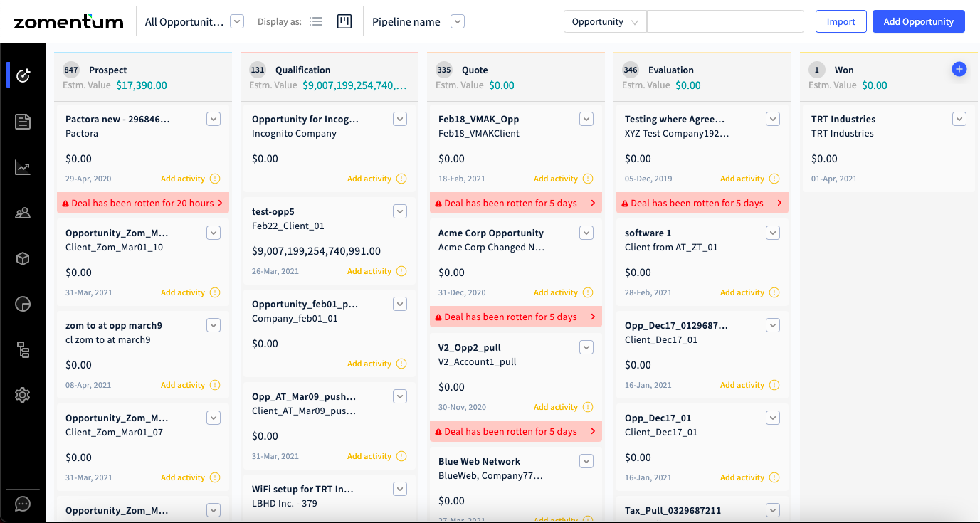Select the Qualification column header
The height and width of the screenshot is (523, 980).
point(330,77)
